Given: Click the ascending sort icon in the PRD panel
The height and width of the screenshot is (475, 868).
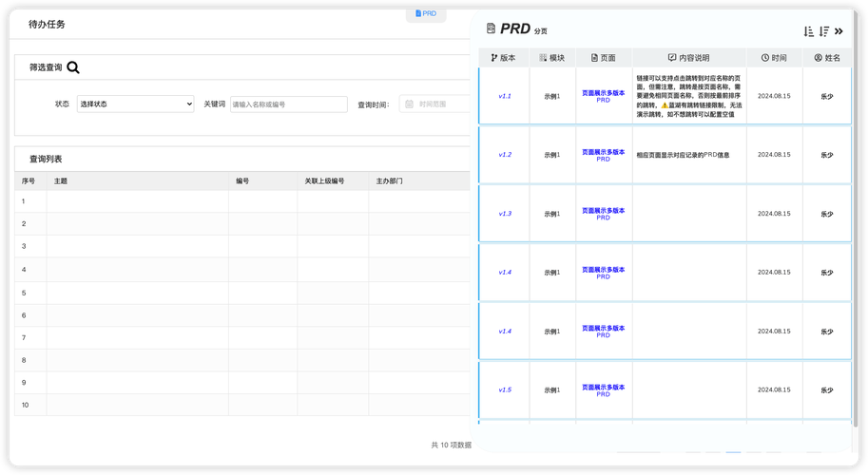Looking at the screenshot, I should [x=809, y=31].
